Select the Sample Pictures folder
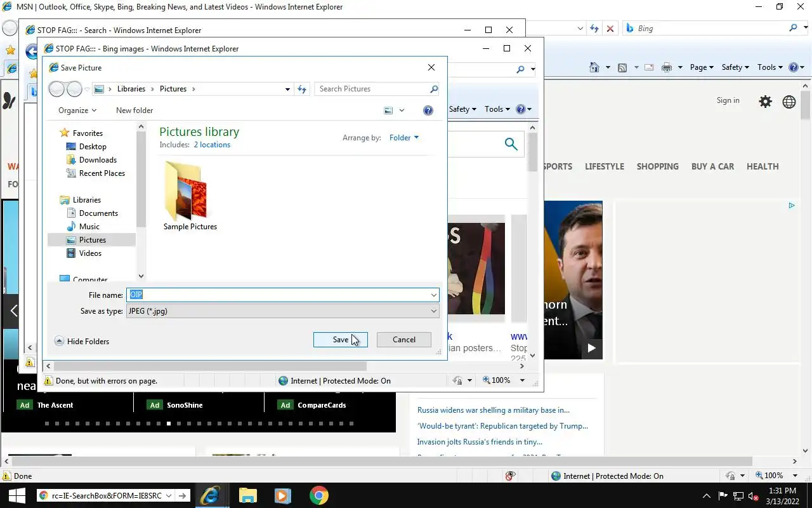This screenshot has height=508, width=812. (190, 196)
